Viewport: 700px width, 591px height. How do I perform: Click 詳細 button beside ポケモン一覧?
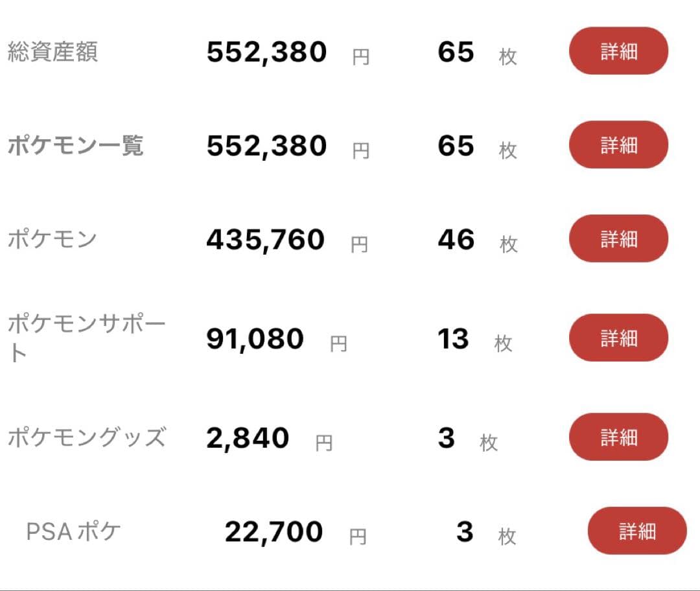(x=618, y=145)
